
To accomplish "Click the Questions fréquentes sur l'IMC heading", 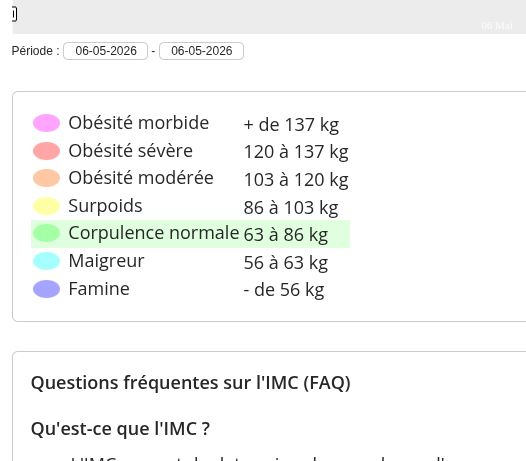I will 191,383.
